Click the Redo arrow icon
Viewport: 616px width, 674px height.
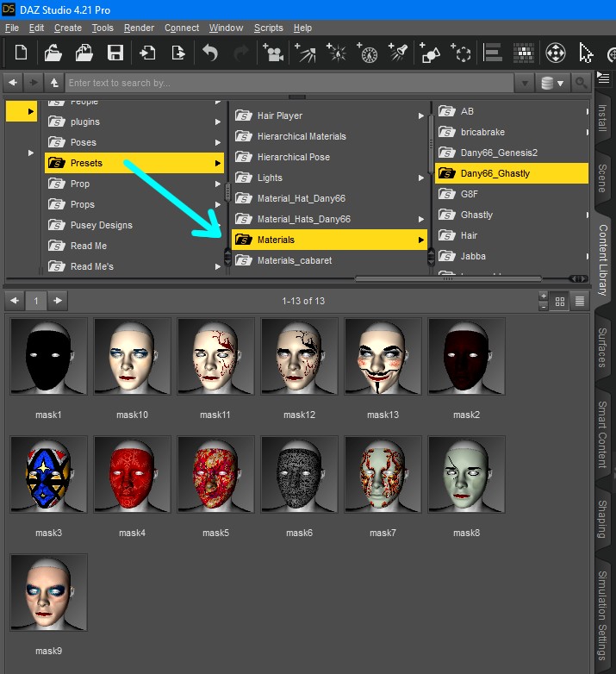point(241,53)
